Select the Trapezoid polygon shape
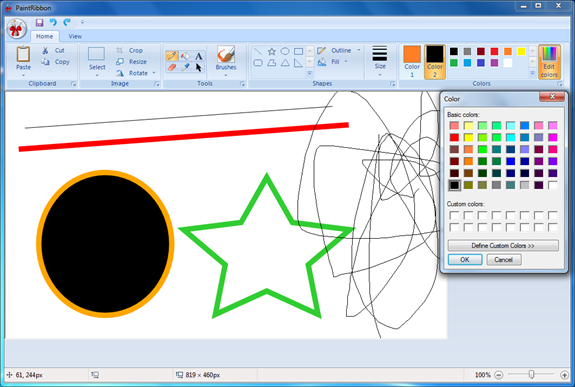Image resolution: width=575 pixels, height=387 pixels. (272, 63)
